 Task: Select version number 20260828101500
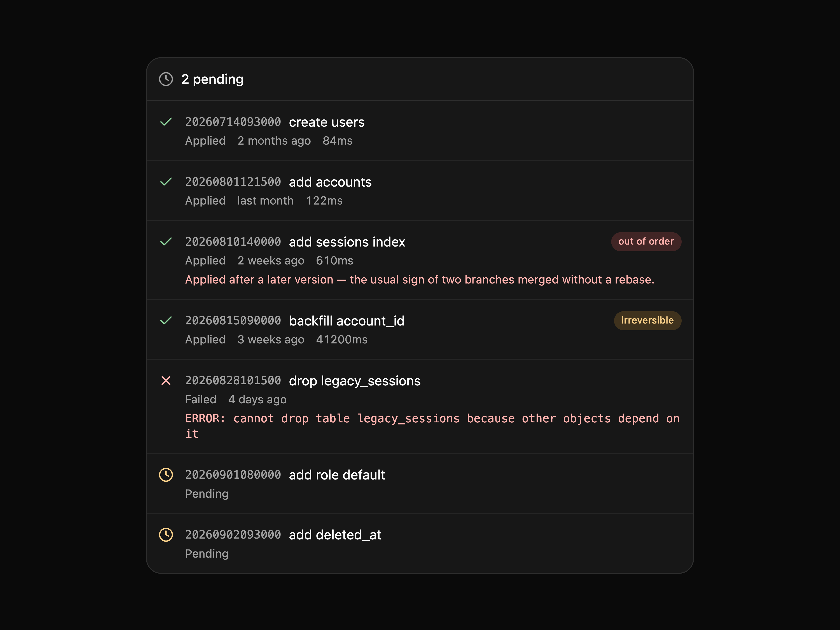233,380
